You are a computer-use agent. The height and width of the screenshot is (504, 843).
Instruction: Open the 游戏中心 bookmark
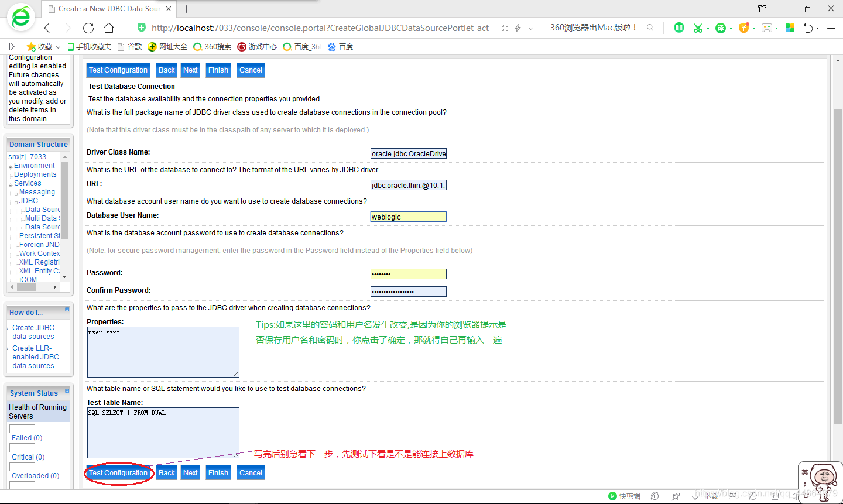257,46
